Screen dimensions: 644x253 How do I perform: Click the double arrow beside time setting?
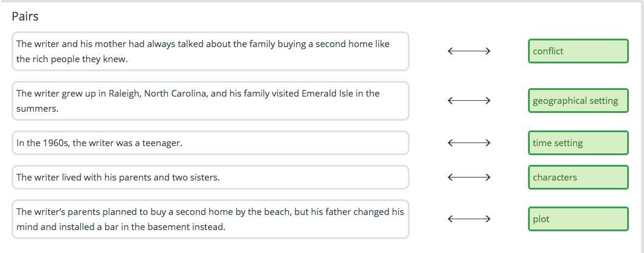tap(469, 143)
